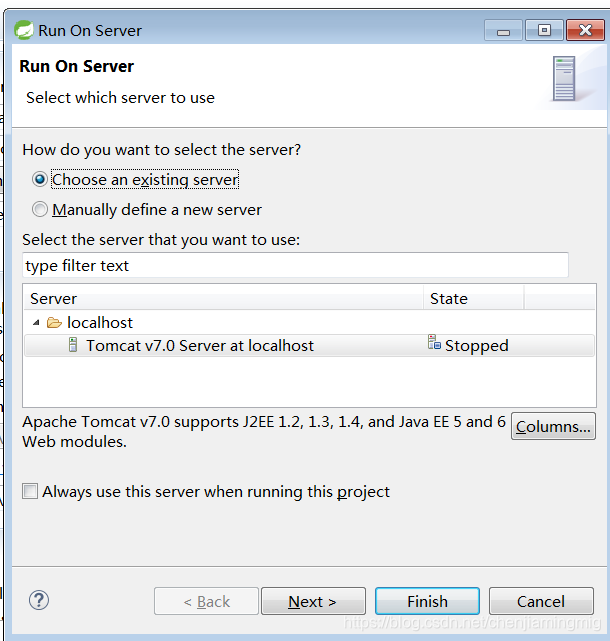The width and height of the screenshot is (610, 641).
Task: Open the help question mark icon
Action: point(39,600)
